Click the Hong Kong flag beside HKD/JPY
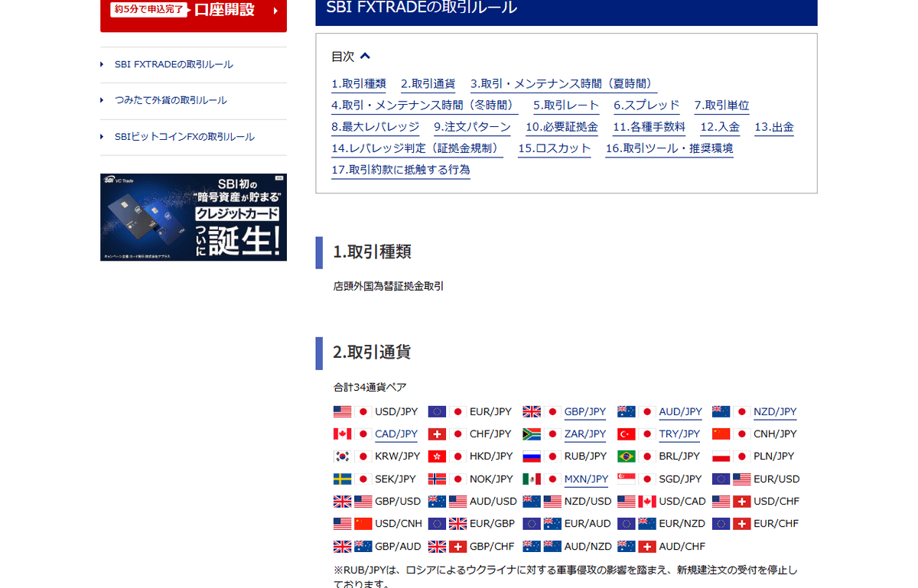Viewport: 918px width, 588px height. [x=438, y=456]
